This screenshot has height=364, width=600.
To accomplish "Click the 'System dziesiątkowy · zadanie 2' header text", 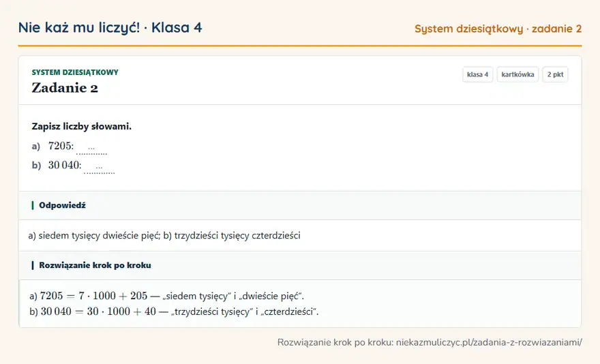I will coord(498,29).
